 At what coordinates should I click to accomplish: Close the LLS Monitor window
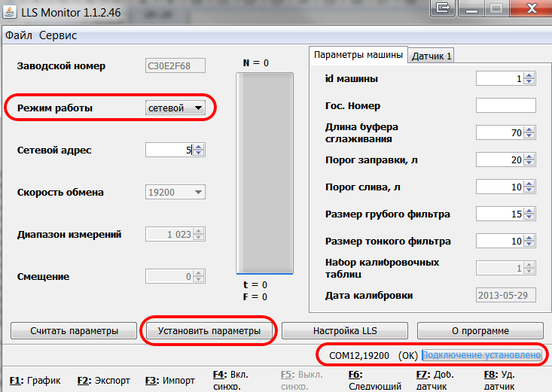tap(531, 8)
